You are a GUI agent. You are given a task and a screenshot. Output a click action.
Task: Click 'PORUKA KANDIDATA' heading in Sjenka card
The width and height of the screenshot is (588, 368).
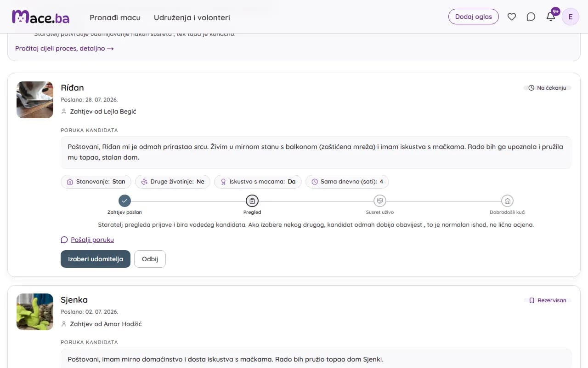pyautogui.click(x=89, y=342)
